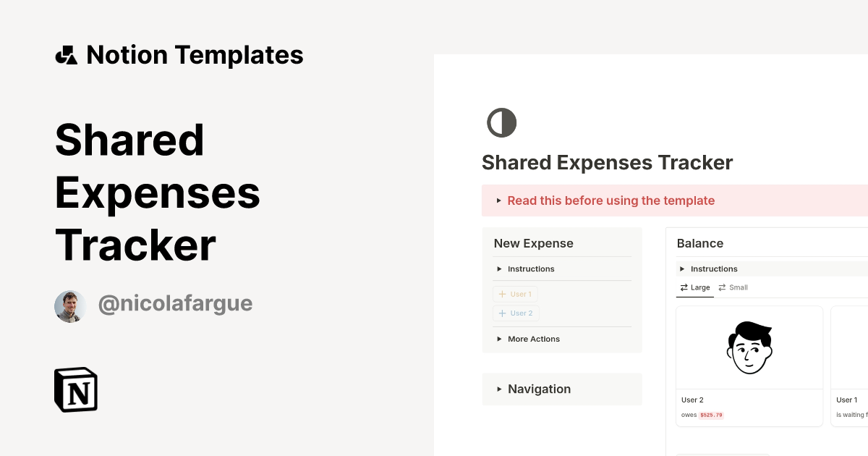Select the Large balance view

694,287
